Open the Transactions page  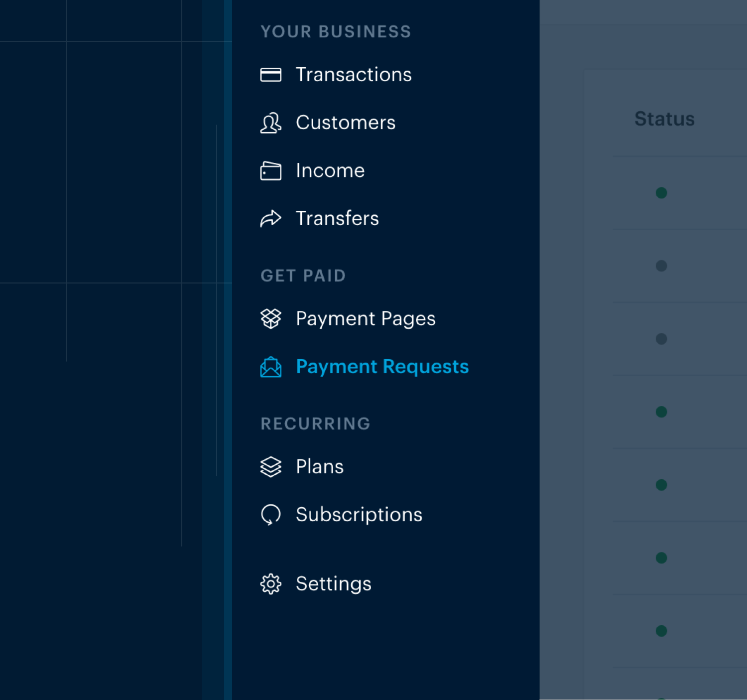pos(354,75)
